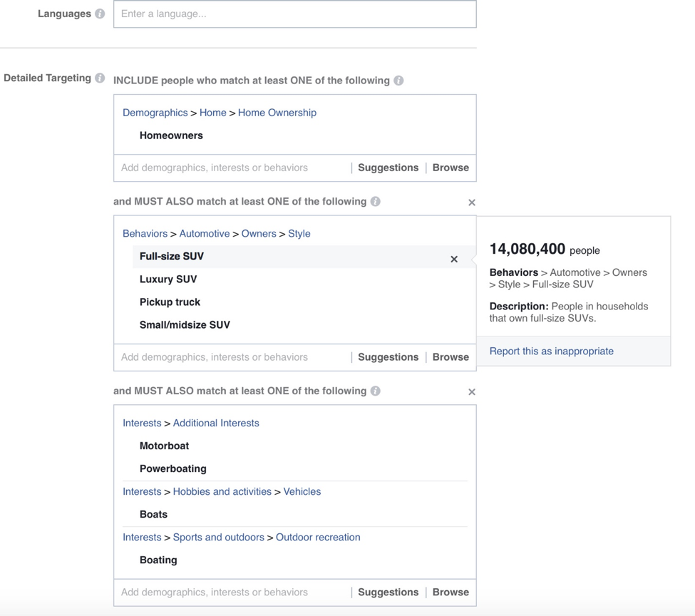
Task: Click X to delete the boating narrowing condition
Action: coord(471,391)
